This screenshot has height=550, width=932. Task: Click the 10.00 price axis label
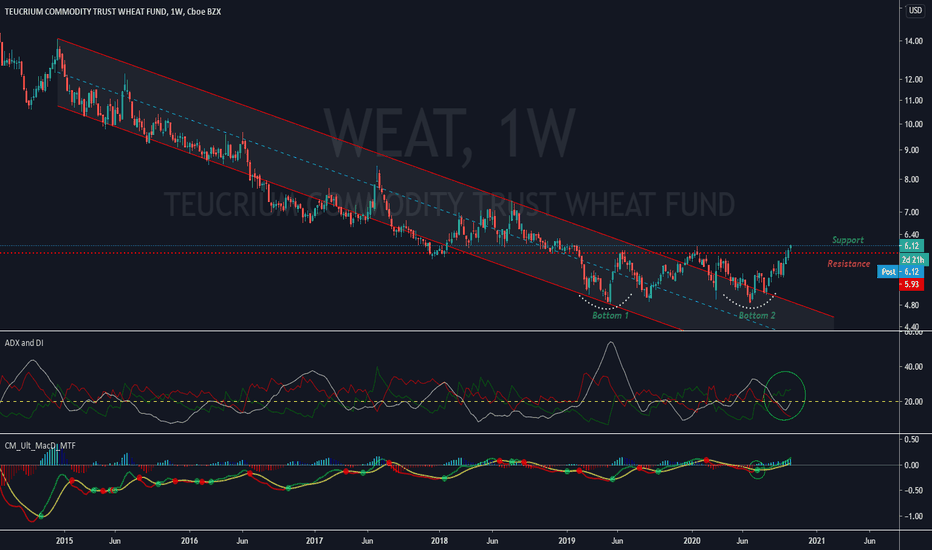point(914,124)
